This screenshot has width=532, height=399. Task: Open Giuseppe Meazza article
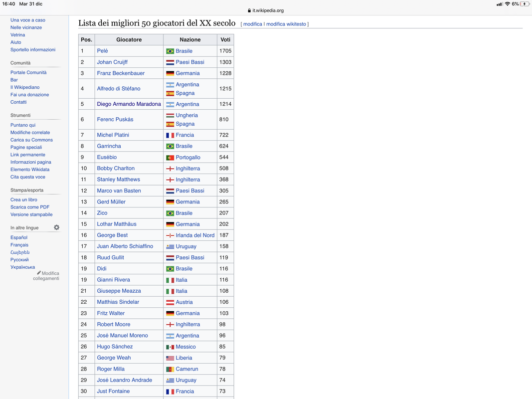[119, 291]
